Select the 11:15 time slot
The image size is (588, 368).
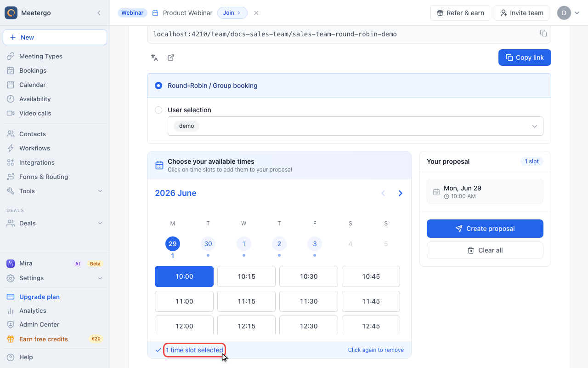tap(246, 301)
